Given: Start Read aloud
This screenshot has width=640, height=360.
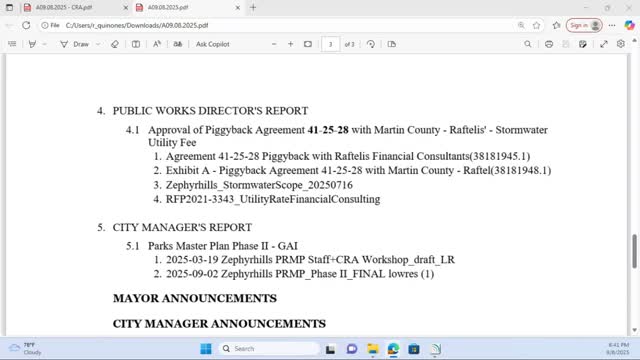Looking at the screenshot, I should tap(157, 44).
